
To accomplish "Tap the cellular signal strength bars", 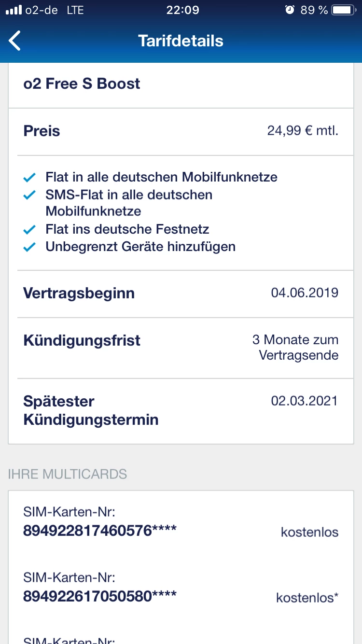I will tap(14, 10).
